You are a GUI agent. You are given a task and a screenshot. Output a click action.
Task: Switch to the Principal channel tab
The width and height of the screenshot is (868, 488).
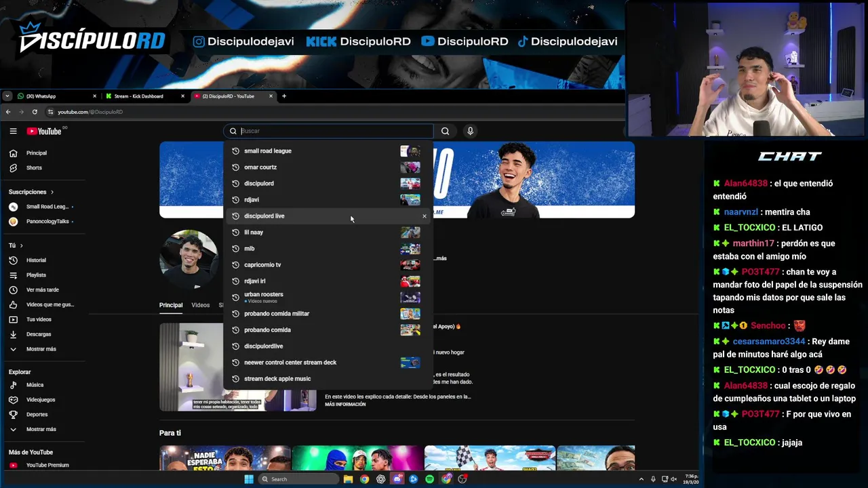point(171,305)
